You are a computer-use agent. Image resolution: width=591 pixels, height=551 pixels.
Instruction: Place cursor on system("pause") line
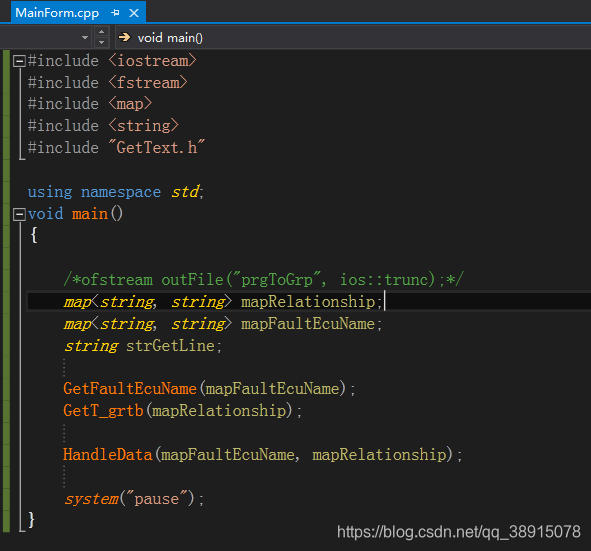[134, 499]
